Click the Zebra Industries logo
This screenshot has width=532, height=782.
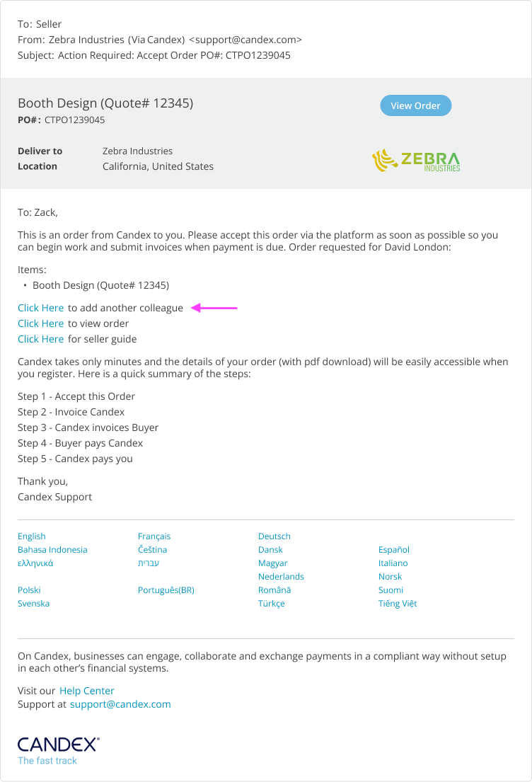pos(416,161)
